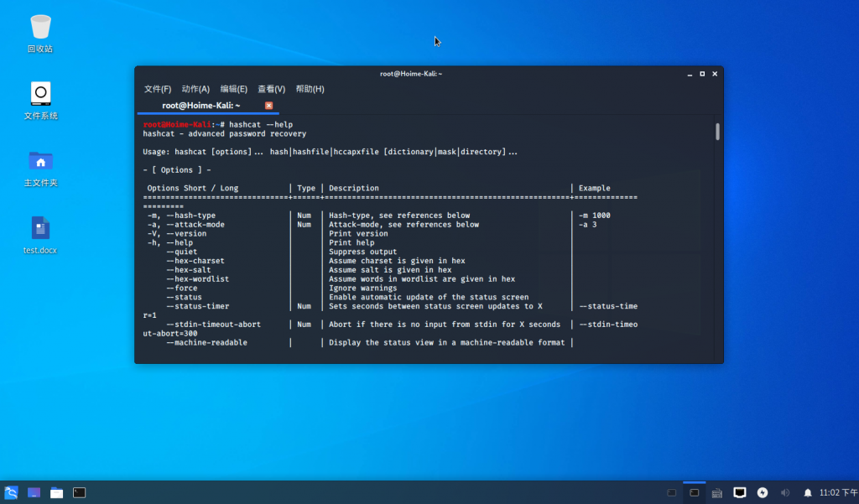859x504 pixels.
Task: Maximize the terminal window
Action: point(702,74)
